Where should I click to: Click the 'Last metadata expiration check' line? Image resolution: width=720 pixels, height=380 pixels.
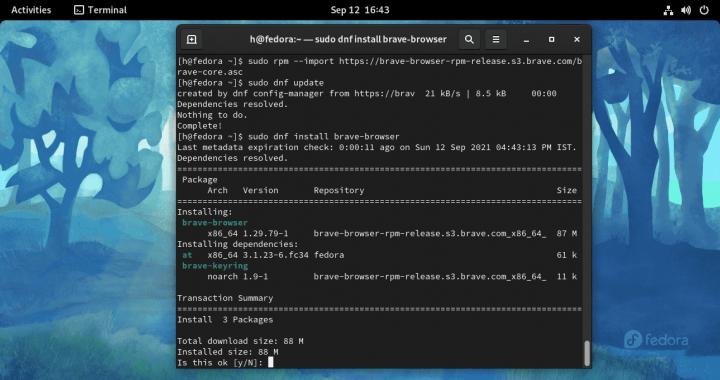click(377, 147)
